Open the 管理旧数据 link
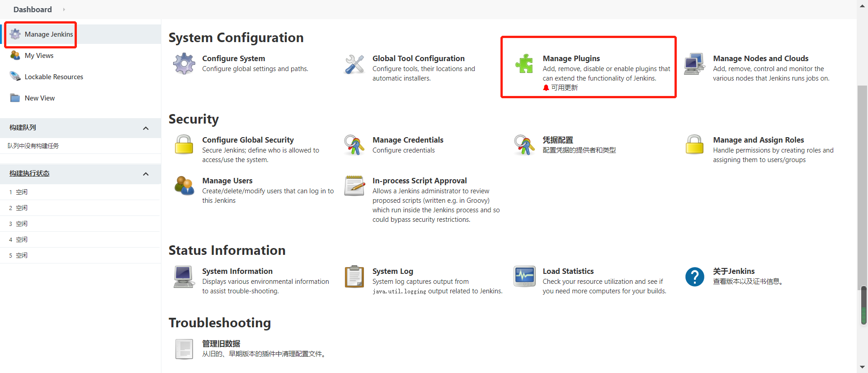Screen dimensions: 868x373 pos(221,344)
